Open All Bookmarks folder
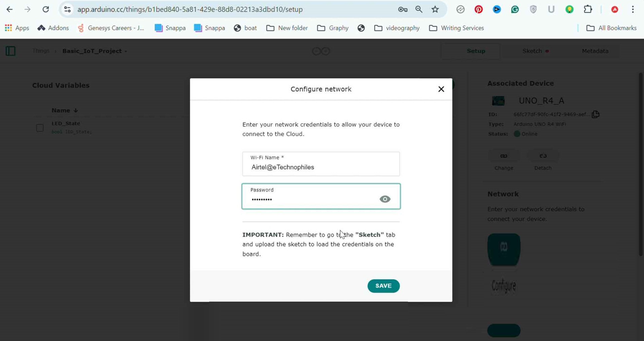Viewport: 644px width, 341px height. (x=611, y=28)
